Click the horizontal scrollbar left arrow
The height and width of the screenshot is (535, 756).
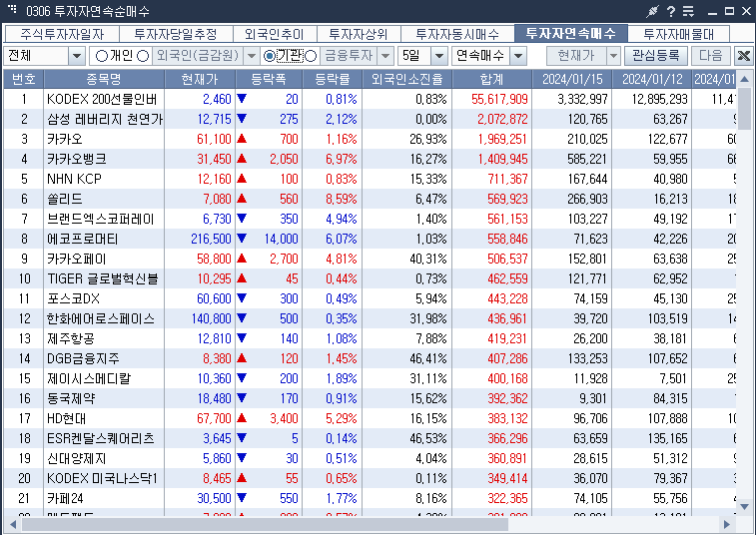pyautogui.click(x=13, y=524)
